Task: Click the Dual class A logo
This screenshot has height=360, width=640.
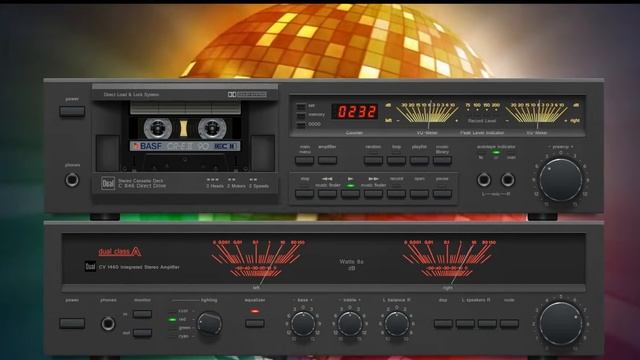Action: click(x=120, y=251)
